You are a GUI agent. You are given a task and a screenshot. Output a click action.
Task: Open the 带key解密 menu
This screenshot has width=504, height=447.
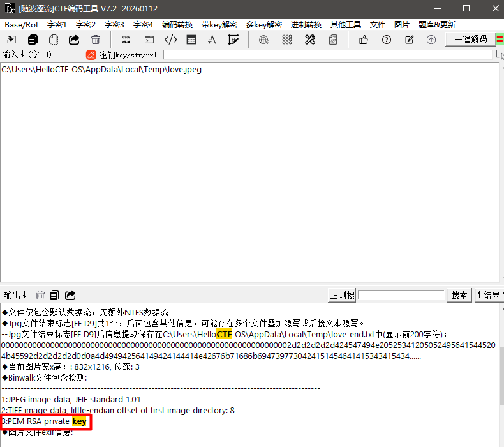219,24
